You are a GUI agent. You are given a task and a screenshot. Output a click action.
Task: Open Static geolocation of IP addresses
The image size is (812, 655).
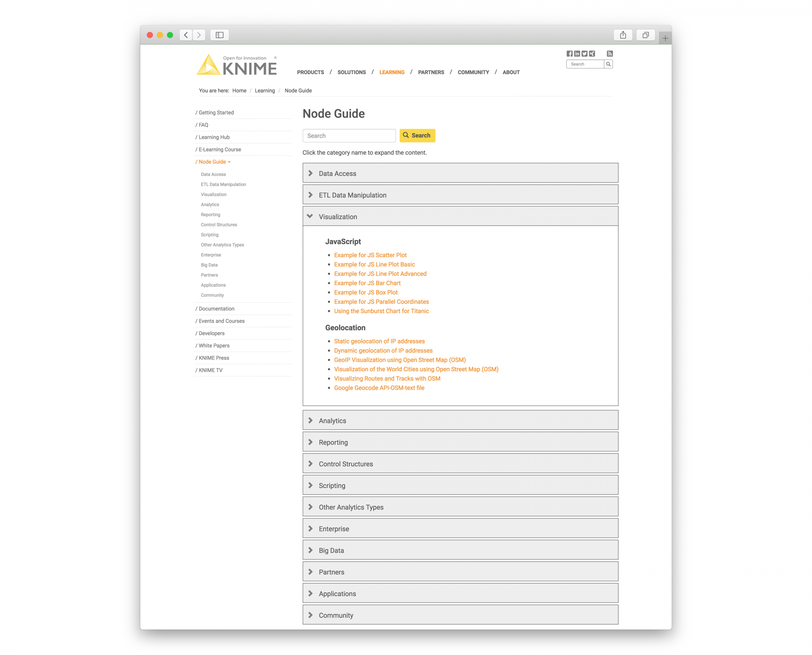click(x=379, y=341)
